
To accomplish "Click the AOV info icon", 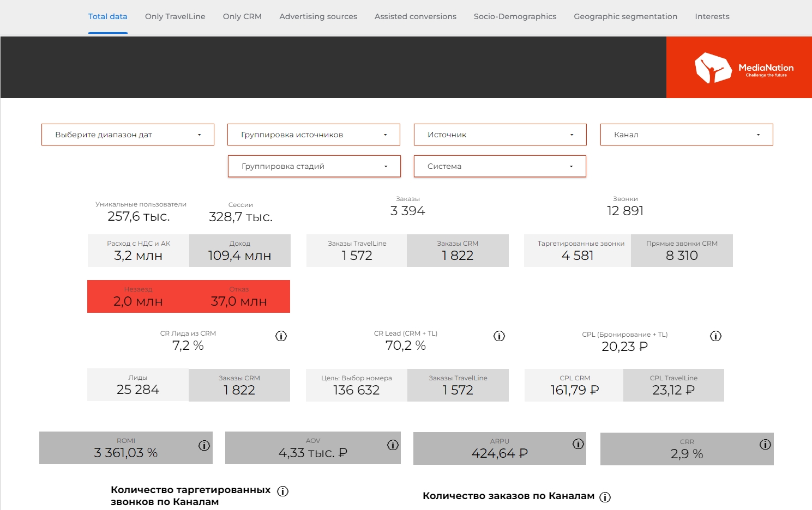I will 393,445.
